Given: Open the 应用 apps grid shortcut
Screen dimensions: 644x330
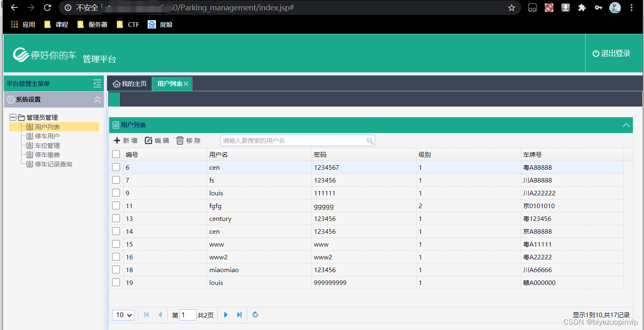Looking at the screenshot, I should click(23, 24).
